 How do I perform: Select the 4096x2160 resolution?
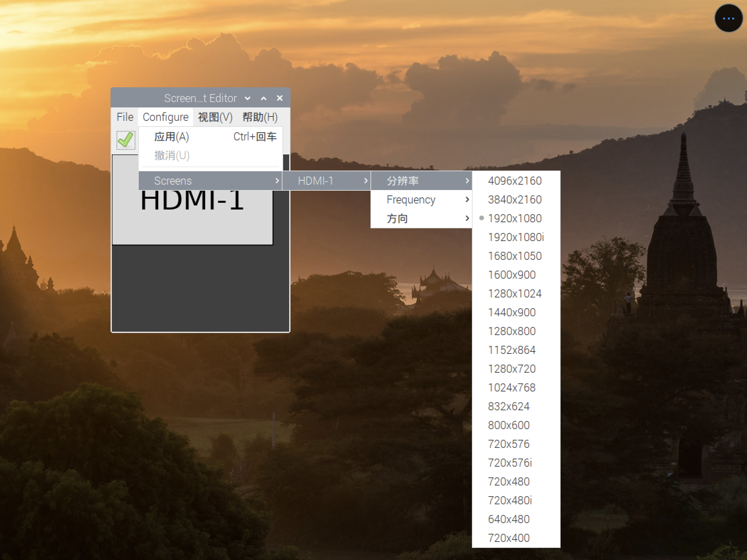coord(516,181)
